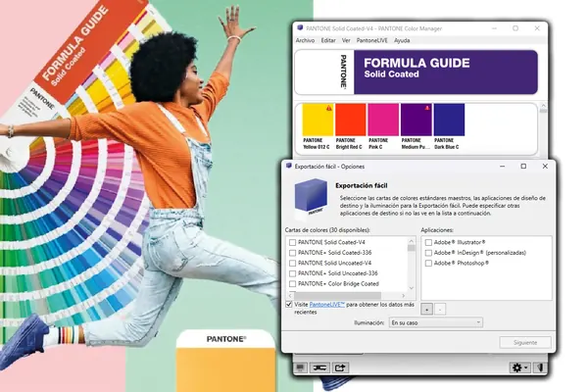Screen dimensions: 588x392
Task: Click the 'Exportación fácil' heading text
Action: tap(361, 185)
